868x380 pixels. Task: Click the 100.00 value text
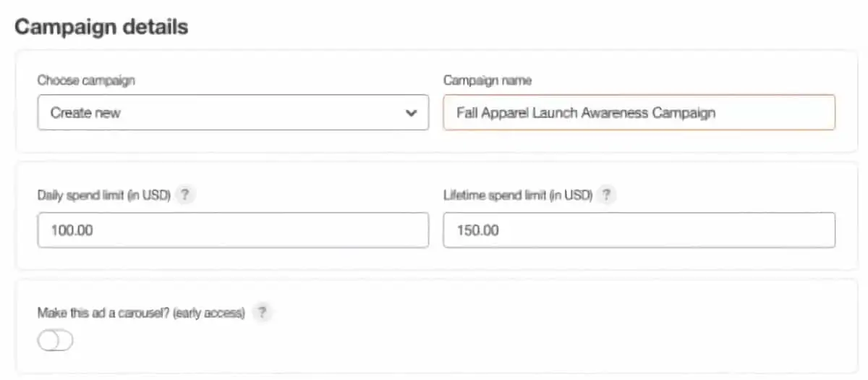(x=72, y=231)
